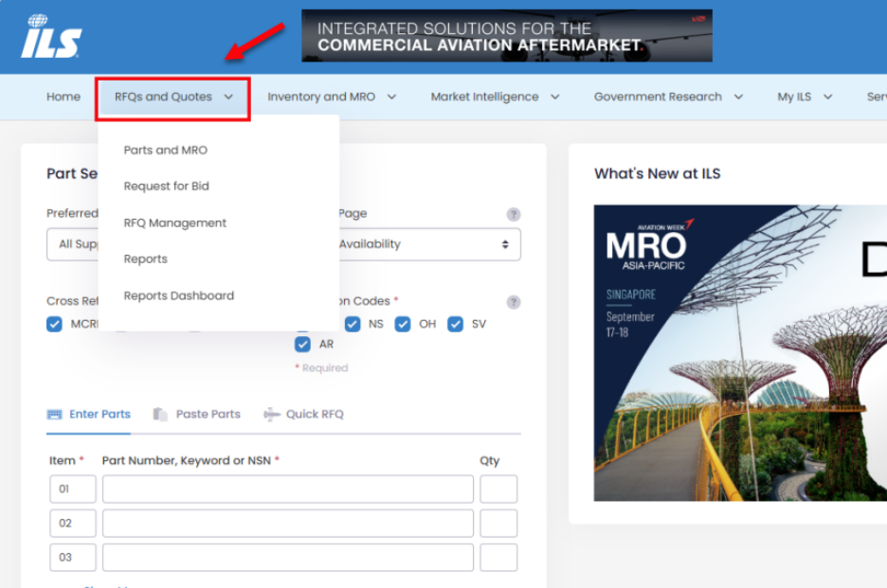Click the Reports Dashboard menu entry
This screenshot has height=588, width=887.
click(178, 295)
